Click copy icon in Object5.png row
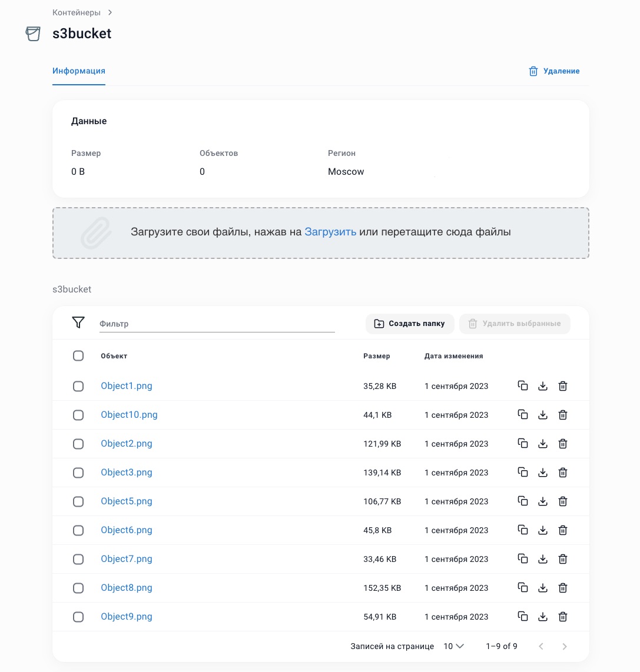This screenshot has height=672, width=640. point(522,501)
